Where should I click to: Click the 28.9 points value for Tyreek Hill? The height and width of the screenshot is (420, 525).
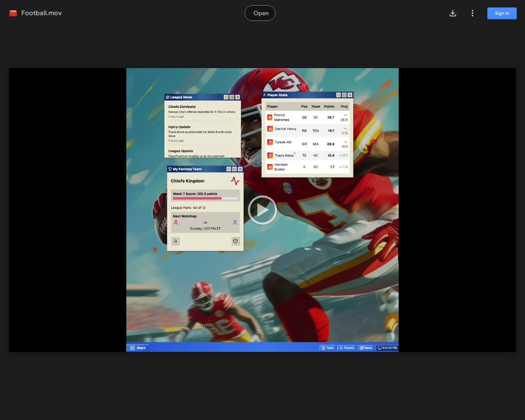pyautogui.click(x=331, y=144)
